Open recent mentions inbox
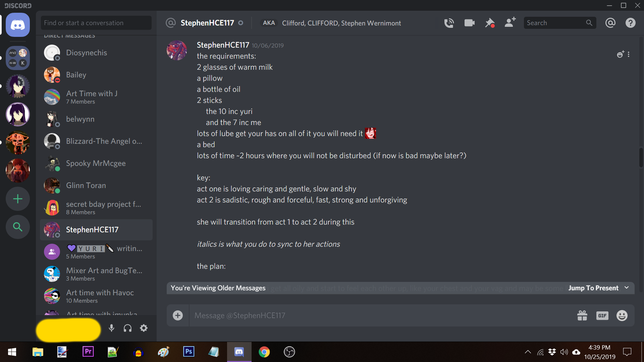Viewport: 644px width, 362px height. pos(610,23)
